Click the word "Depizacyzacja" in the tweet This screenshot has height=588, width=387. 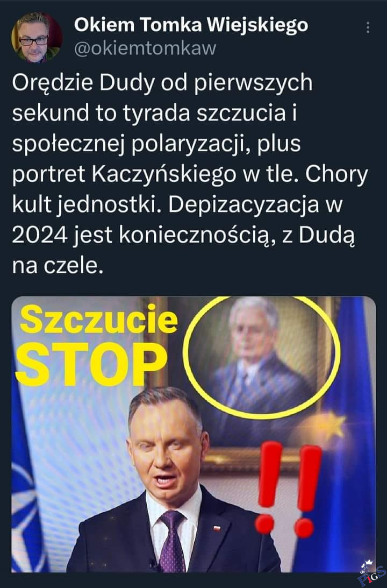244,205
